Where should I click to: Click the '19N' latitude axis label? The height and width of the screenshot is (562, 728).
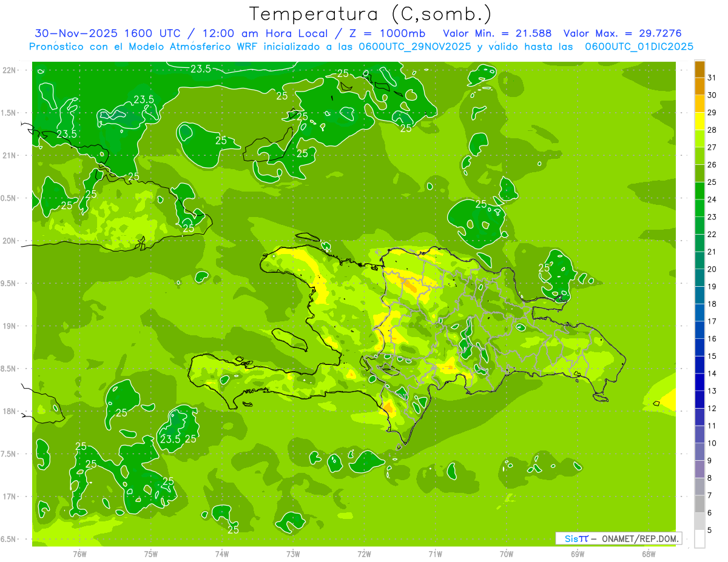[x=10, y=326]
